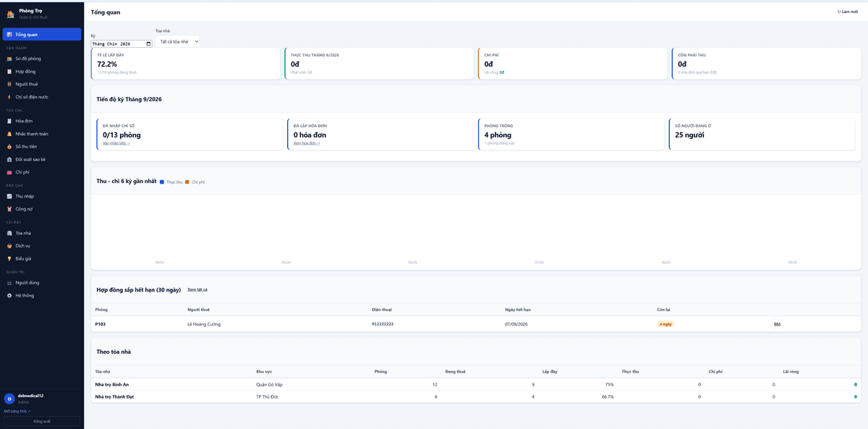Click the Mở button for room P103
The height and width of the screenshot is (429, 868).
(777, 324)
